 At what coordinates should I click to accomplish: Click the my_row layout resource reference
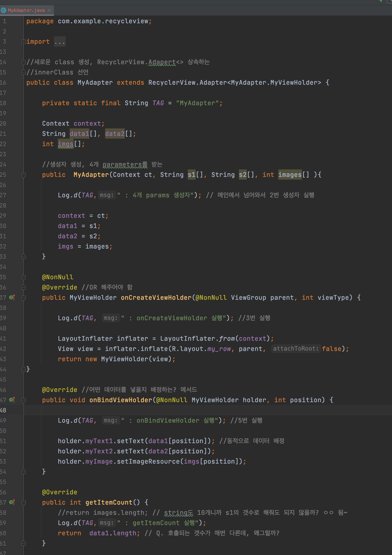[219, 349]
